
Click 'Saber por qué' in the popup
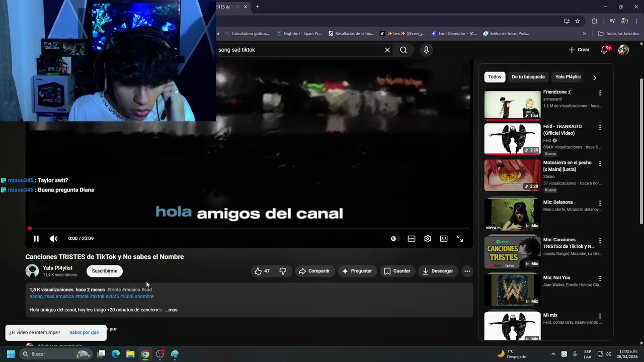(x=84, y=333)
